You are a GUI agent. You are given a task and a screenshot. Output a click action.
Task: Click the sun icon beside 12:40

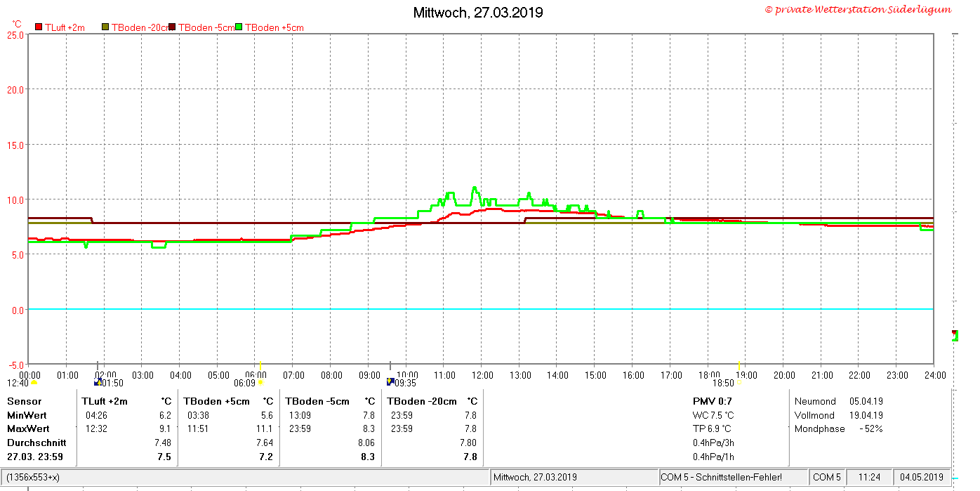34,383
